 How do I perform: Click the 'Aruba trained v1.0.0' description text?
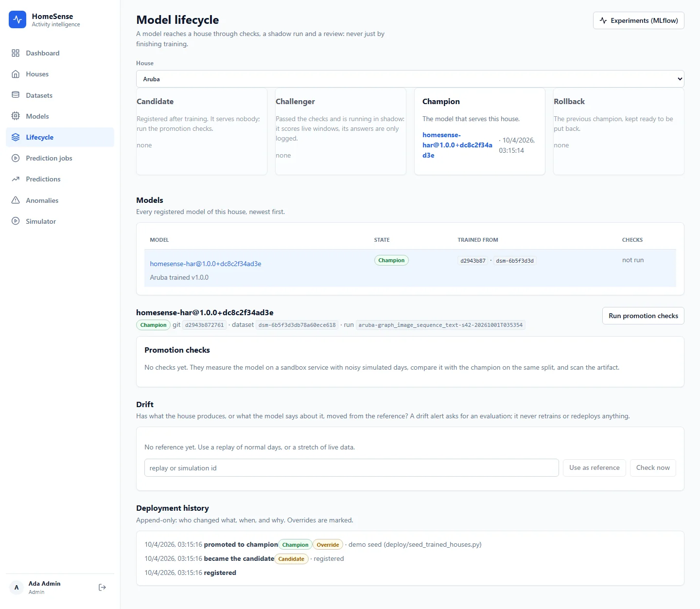tap(179, 277)
